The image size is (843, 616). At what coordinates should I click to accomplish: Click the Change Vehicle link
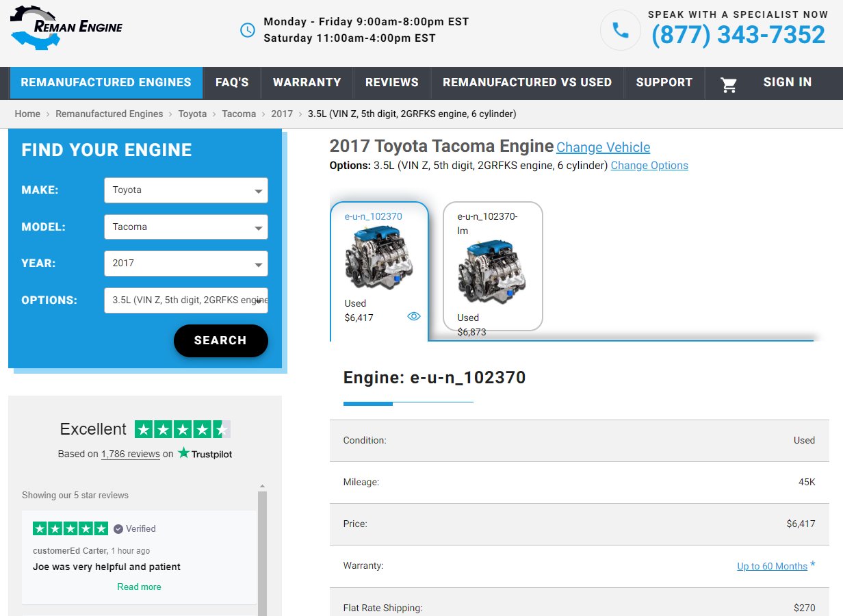603,147
